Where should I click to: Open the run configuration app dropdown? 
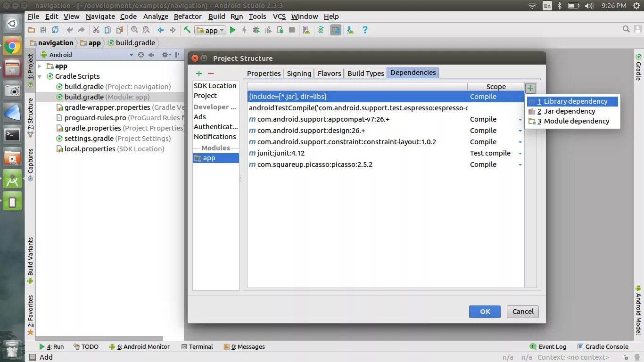click(x=211, y=30)
